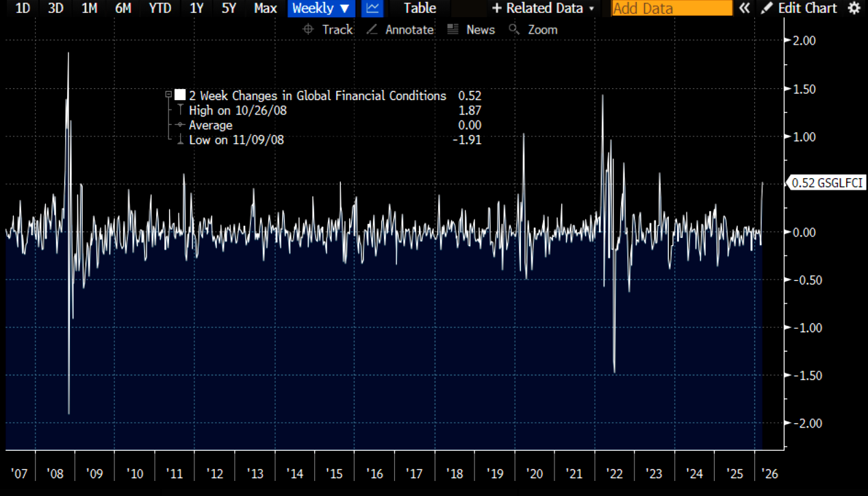Click the Edit Chart pencil icon

pos(767,8)
